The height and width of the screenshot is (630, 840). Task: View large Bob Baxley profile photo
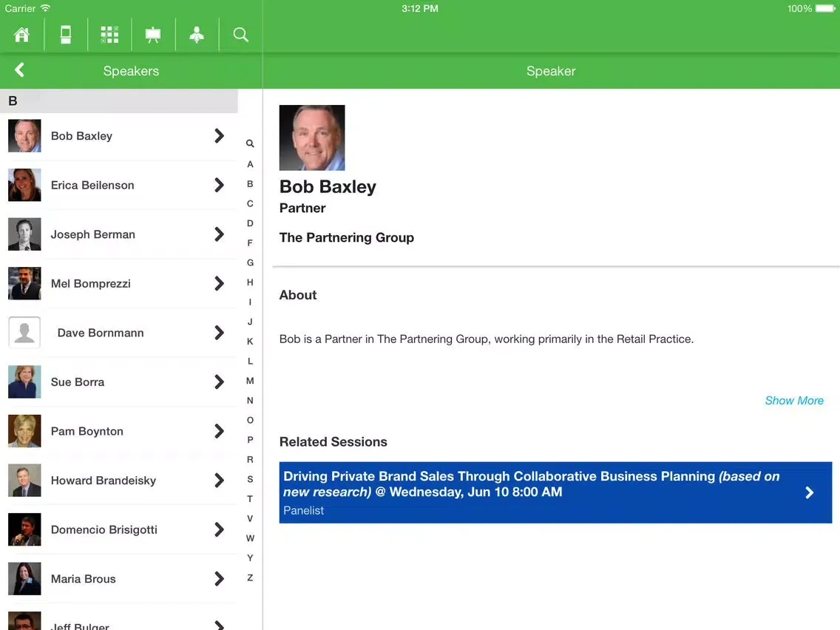(x=312, y=138)
